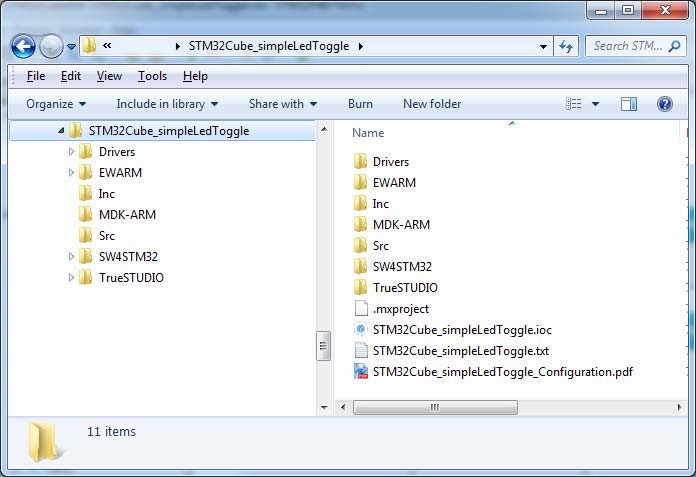This screenshot has width=696, height=477.
Task: Open the recent pages dropdown arrow
Action: point(71,46)
